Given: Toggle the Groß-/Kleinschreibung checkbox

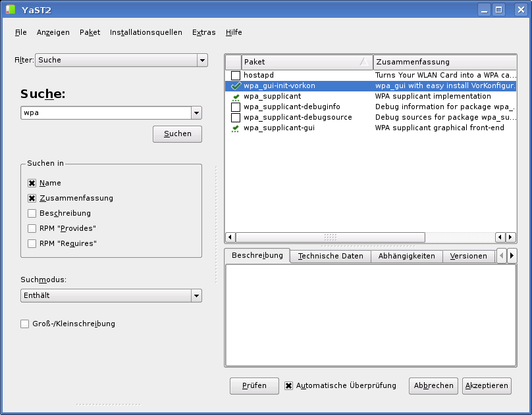Looking at the screenshot, I should (x=25, y=324).
